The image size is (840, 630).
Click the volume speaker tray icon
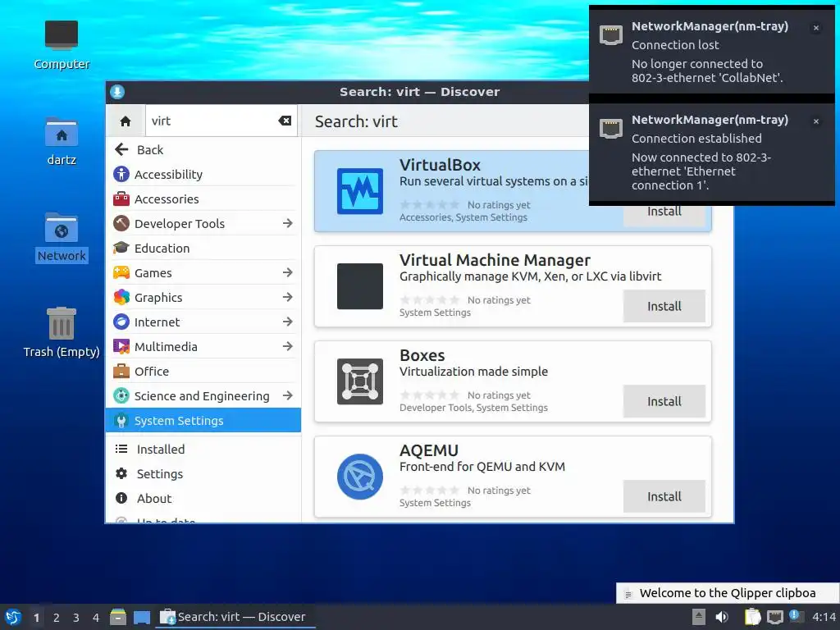tap(722, 617)
